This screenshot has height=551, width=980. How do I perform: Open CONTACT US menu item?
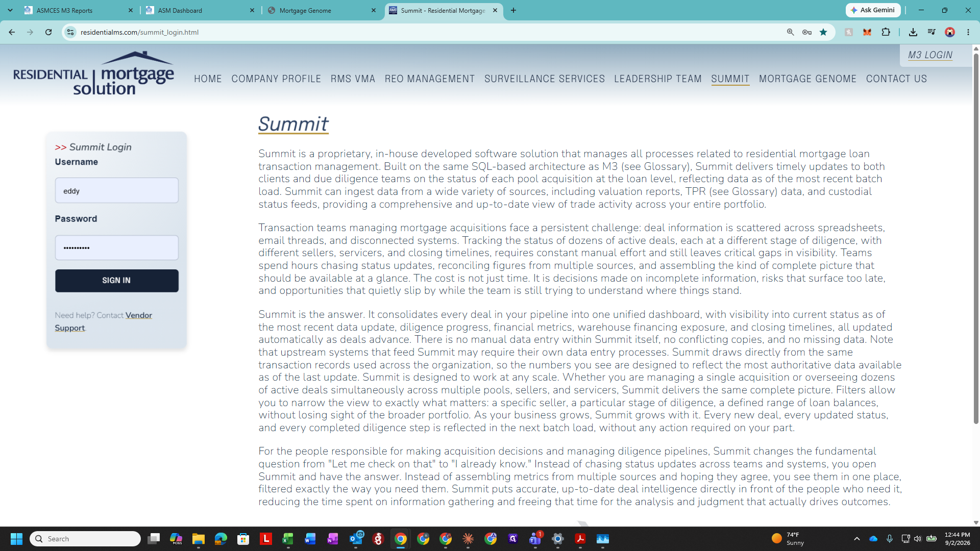[896, 79]
